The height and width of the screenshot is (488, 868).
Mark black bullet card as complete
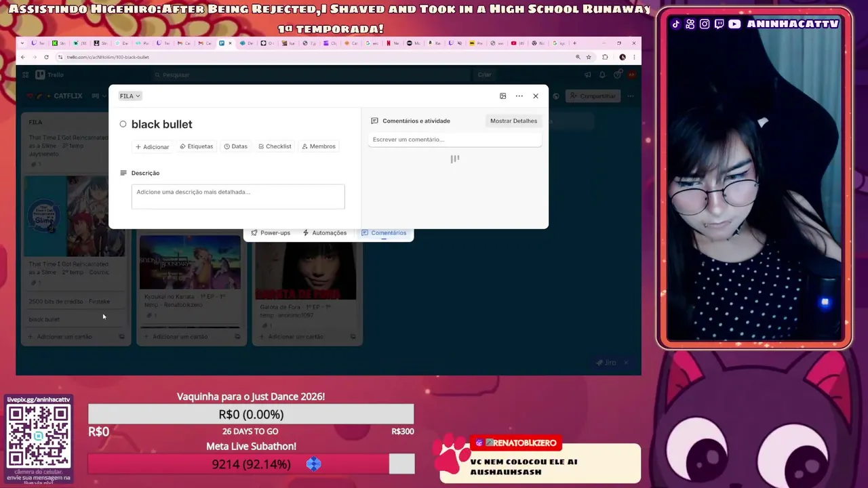pyautogui.click(x=123, y=124)
